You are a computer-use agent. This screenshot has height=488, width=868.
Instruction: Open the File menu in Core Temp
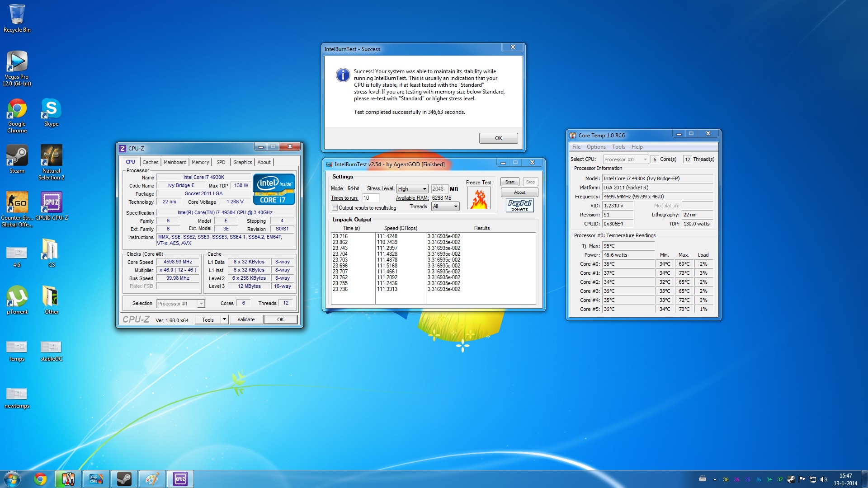pyautogui.click(x=576, y=147)
